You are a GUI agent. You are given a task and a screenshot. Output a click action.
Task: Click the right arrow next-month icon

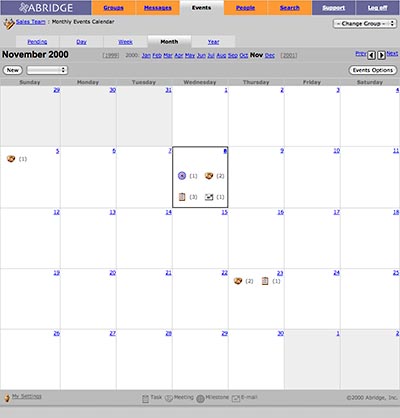pyautogui.click(x=381, y=55)
